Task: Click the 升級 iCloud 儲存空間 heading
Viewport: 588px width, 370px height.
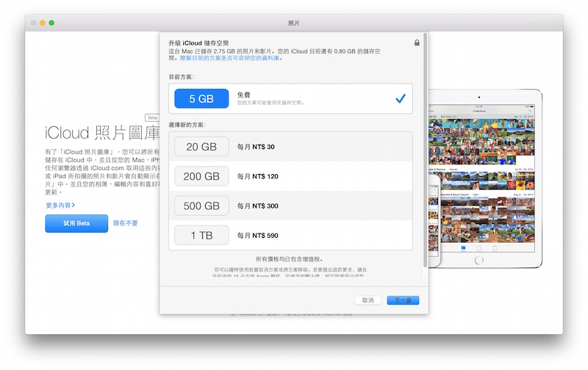Action: [198, 43]
